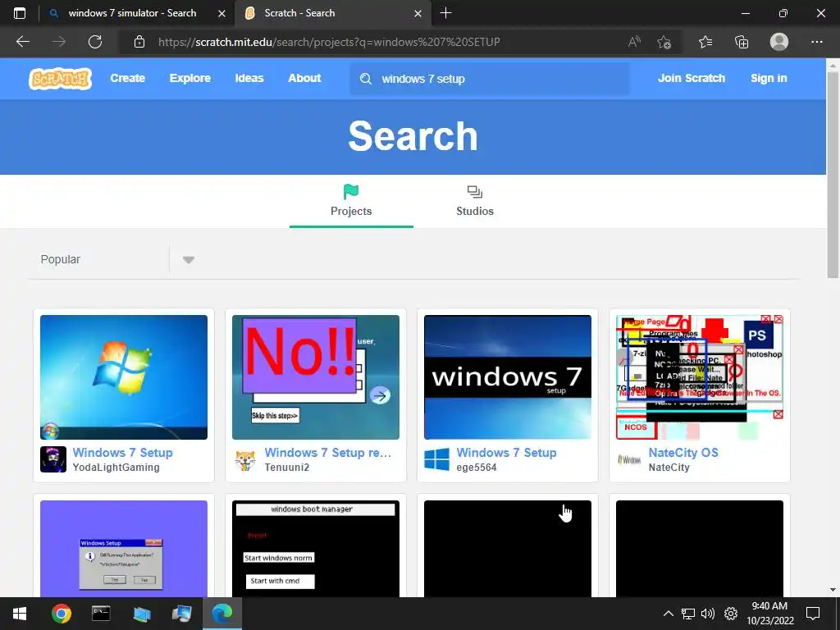Open the YodaLightGaming author link
The image size is (840, 630).
(116, 467)
